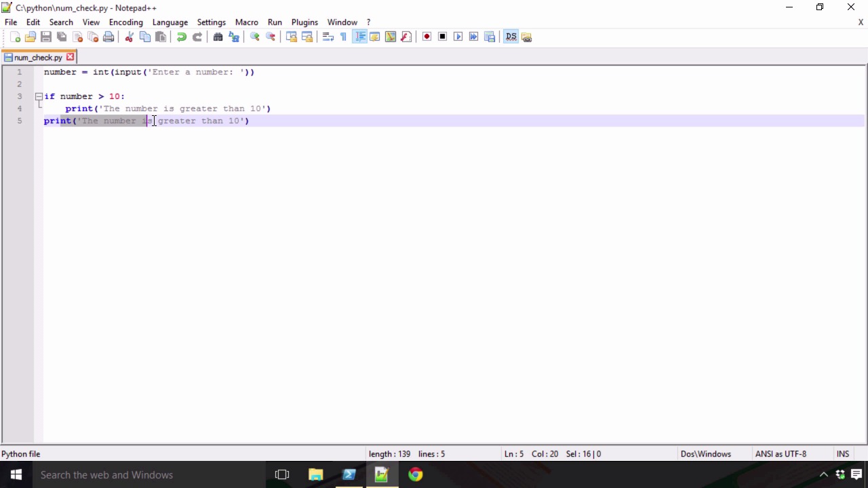Click ANSI as UTF-8 encoding status

point(781,454)
